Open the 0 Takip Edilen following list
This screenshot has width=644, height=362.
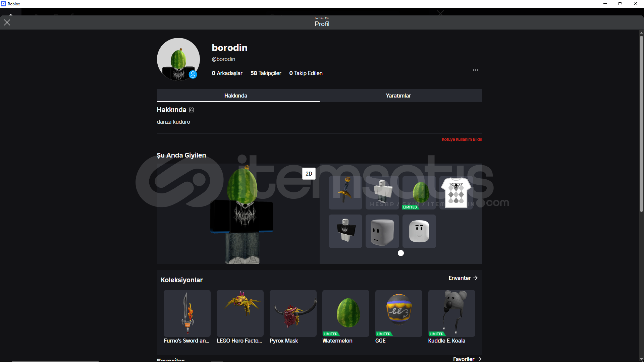pos(306,73)
